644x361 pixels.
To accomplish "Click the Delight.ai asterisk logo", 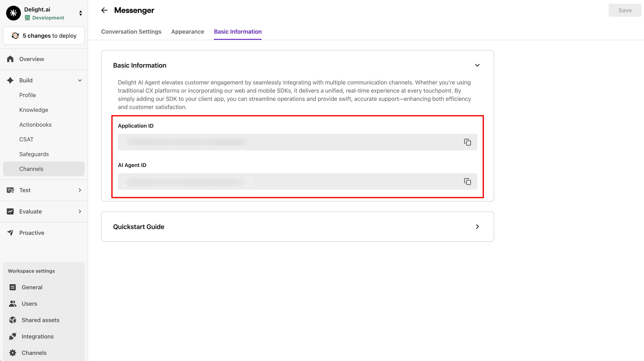I will (13, 13).
